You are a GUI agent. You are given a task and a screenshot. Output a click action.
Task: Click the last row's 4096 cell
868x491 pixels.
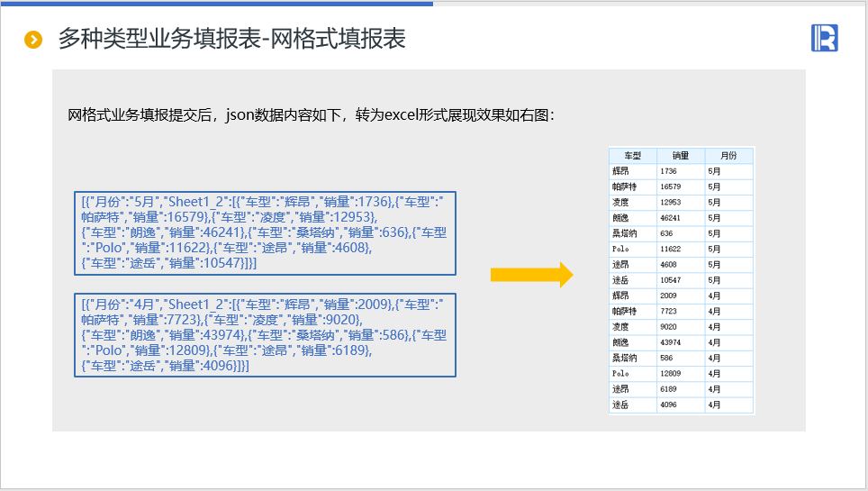[x=680, y=405]
